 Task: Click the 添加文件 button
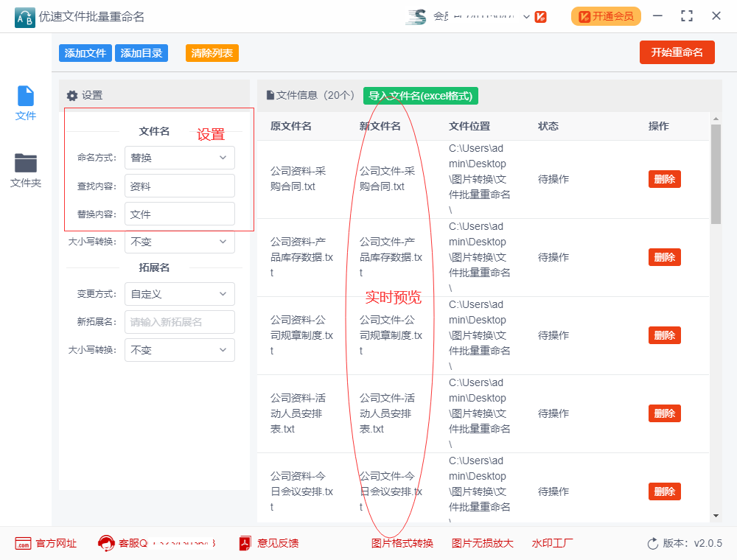point(85,53)
